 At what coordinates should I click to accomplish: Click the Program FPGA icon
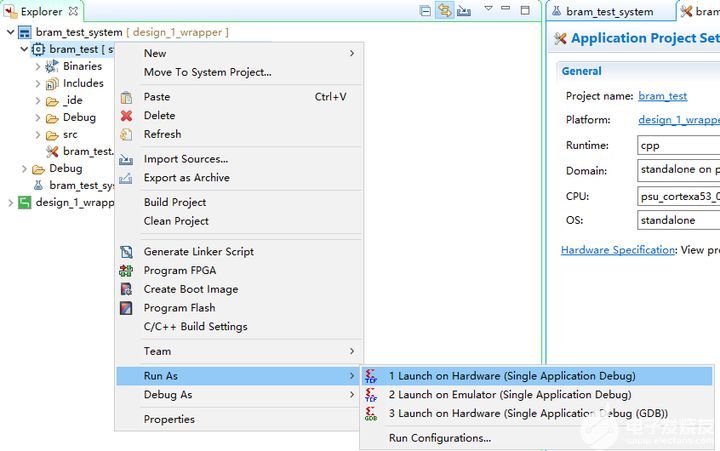(x=126, y=271)
